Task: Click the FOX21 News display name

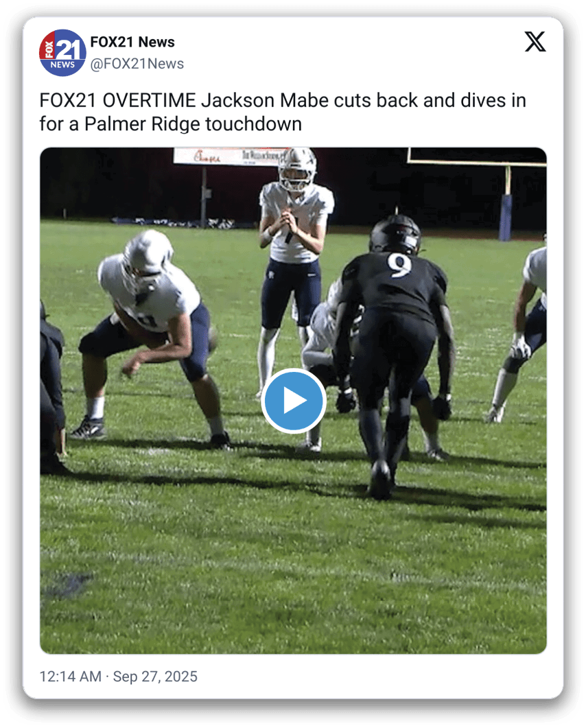Action: [132, 42]
